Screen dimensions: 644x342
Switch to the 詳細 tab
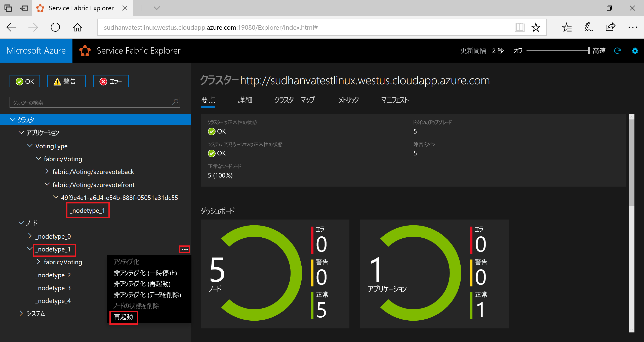(245, 100)
